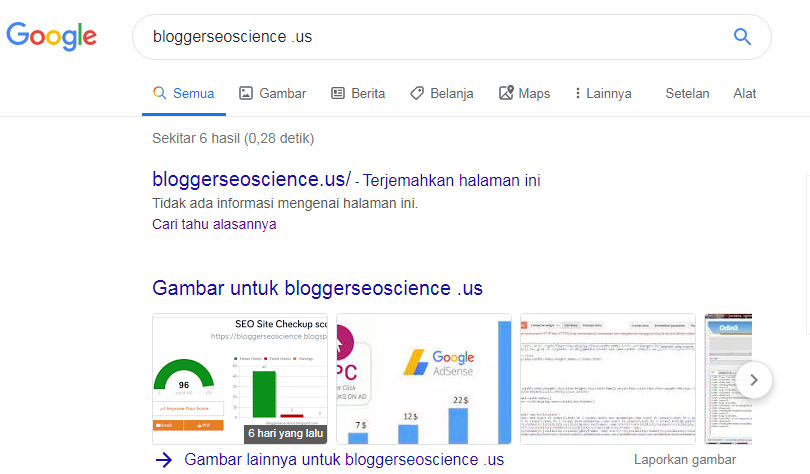Open the Google AdSense chart thumbnail
This screenshot has height=474, width=810.
(x=424, y=378)
